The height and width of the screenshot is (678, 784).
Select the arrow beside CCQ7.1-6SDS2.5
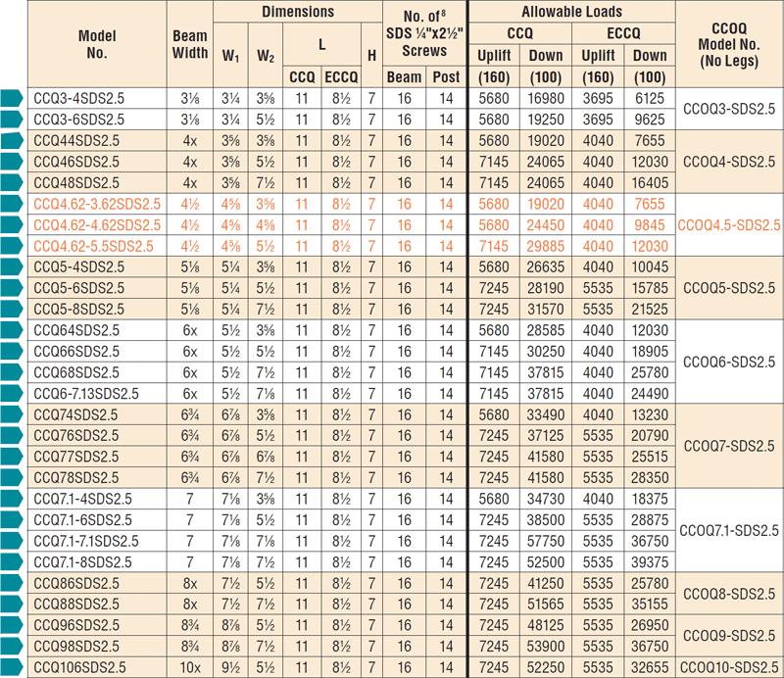coord(10,519)
